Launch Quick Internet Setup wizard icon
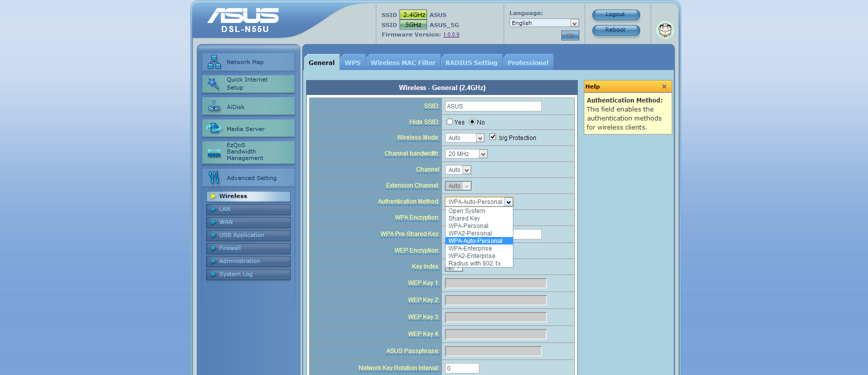868x375 pixels. (x=214, y=84)
